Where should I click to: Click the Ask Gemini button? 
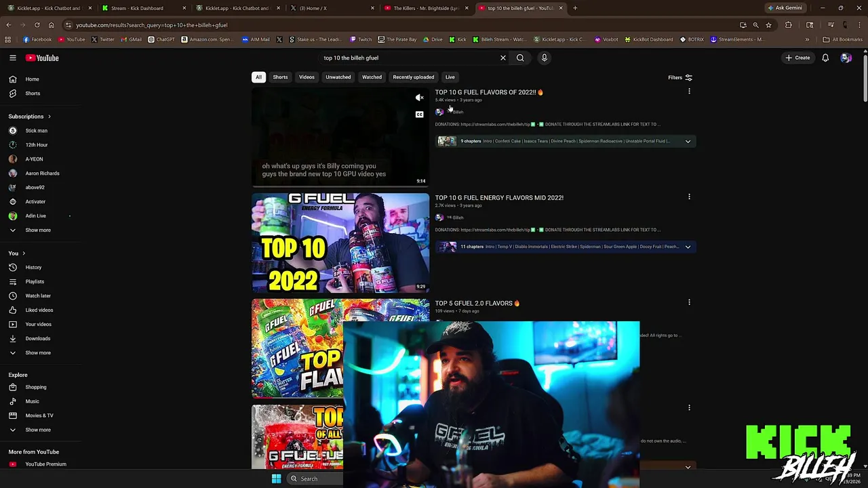tap(785, 8)
